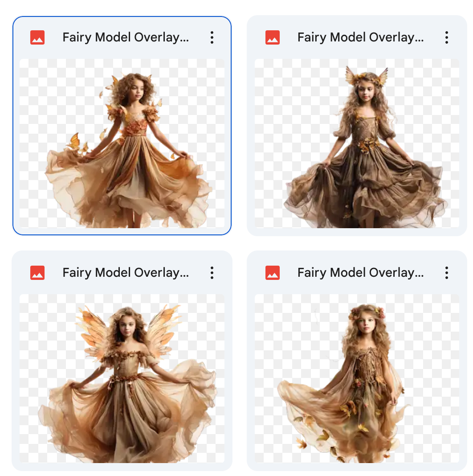
Task: Select the file name above the winged fairy image
Action: (x=126, y=272)
